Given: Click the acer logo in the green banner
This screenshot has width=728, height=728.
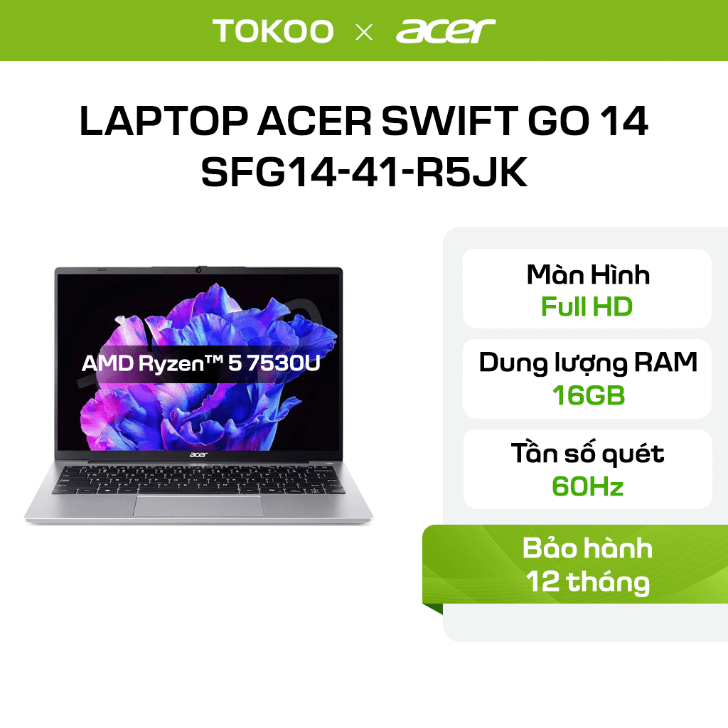Looking at the screenshot, I should (446, 31).
